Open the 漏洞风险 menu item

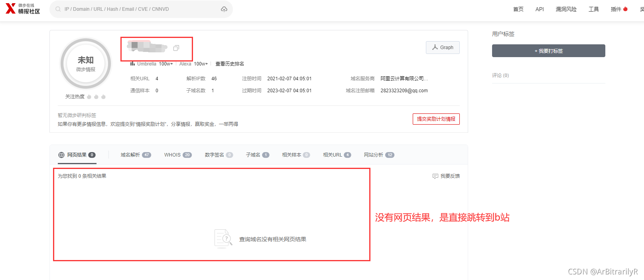566,9
